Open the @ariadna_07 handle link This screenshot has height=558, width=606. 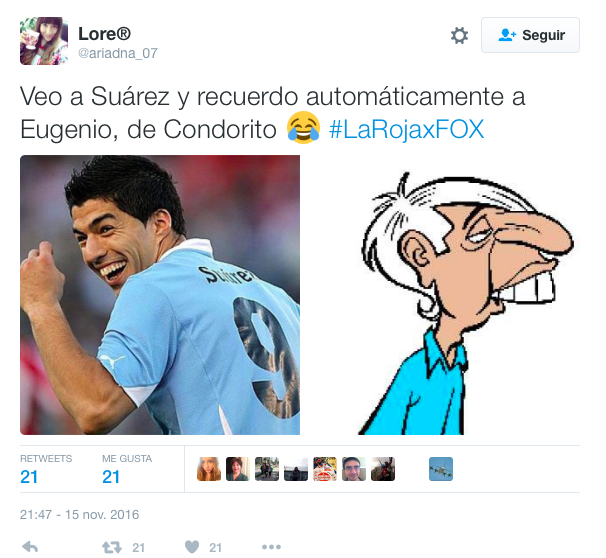pos(118,53)
